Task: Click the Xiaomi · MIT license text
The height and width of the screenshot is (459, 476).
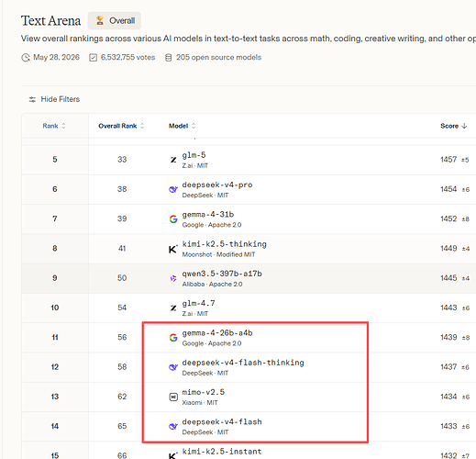Action: 200,403
